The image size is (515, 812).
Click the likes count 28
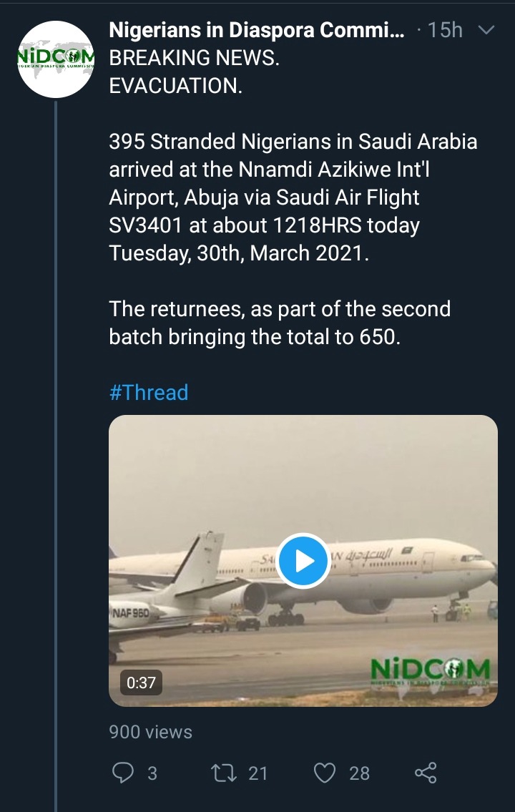click(359, 773)
